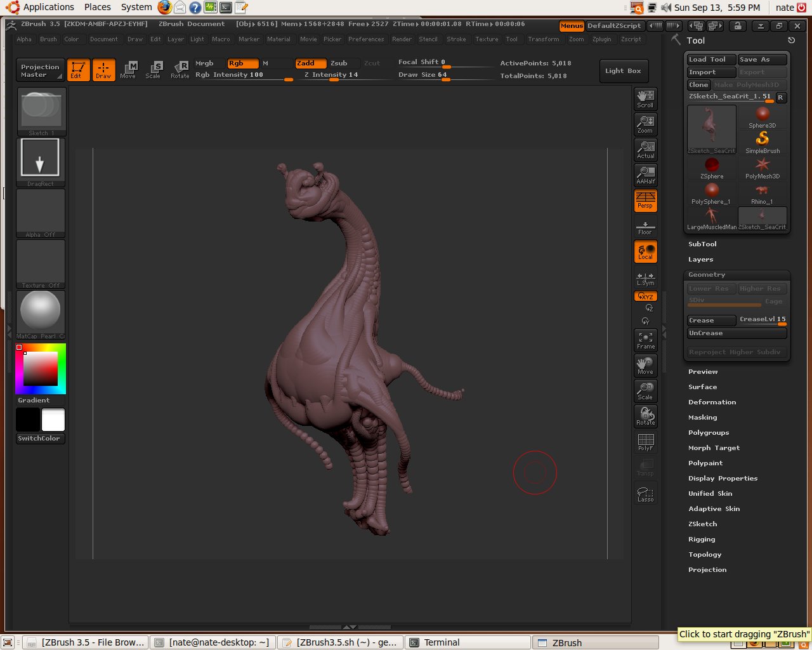Viewport: 812px width, 650px height.
Task: Click the white secondary color swatch
Action: 53,420
